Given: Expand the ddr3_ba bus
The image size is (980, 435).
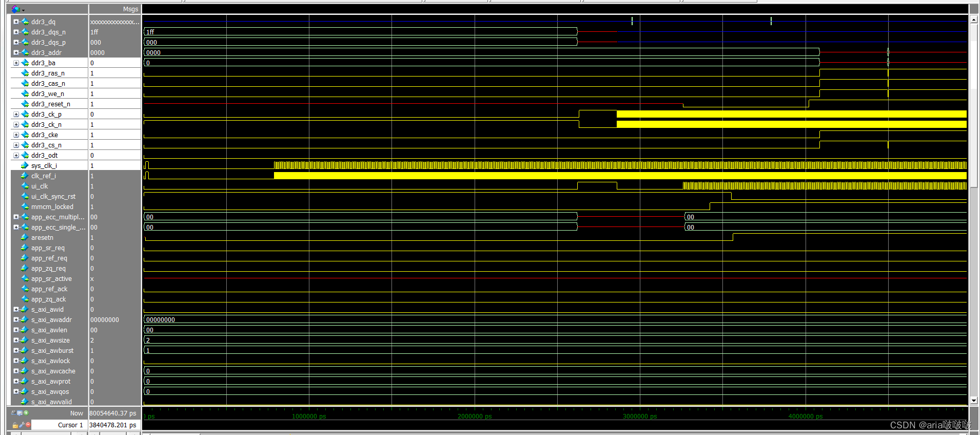Looking at the screenshot, I should click(x=16, y=63).
